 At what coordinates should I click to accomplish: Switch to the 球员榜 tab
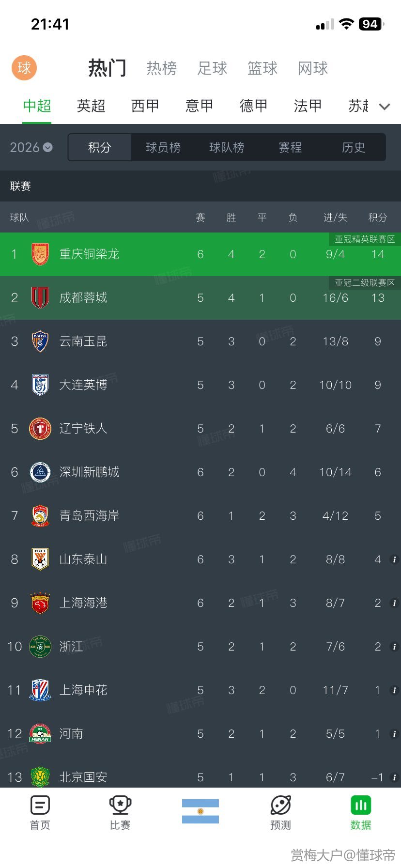click(163, 147)
